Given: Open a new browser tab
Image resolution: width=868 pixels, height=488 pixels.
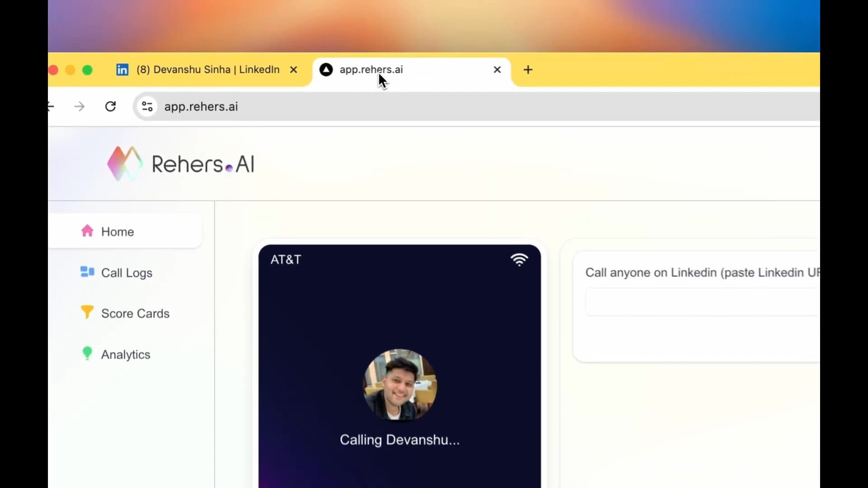Looking at the screenshot, I should [x=528, y=70].
